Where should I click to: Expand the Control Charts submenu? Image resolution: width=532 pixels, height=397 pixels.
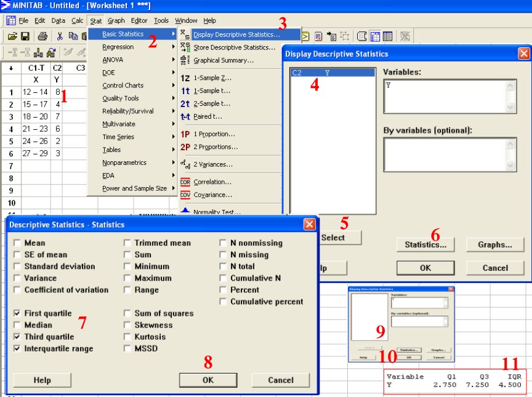pyautogui.click(x=132, y=86)
